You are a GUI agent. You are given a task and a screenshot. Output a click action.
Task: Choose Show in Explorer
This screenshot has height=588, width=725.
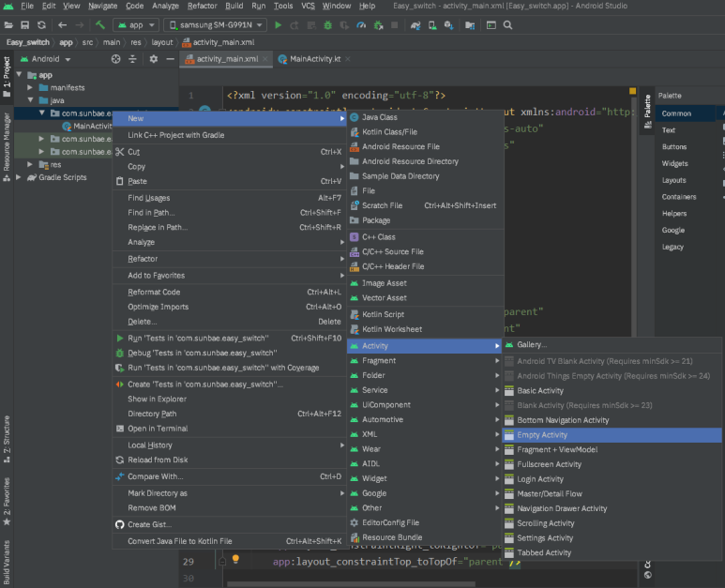[x=230, y=399]
